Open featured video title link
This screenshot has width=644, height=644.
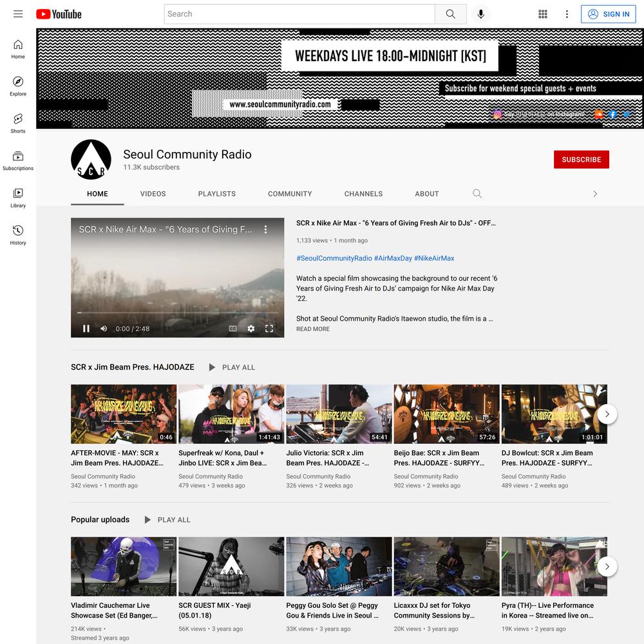396,223
